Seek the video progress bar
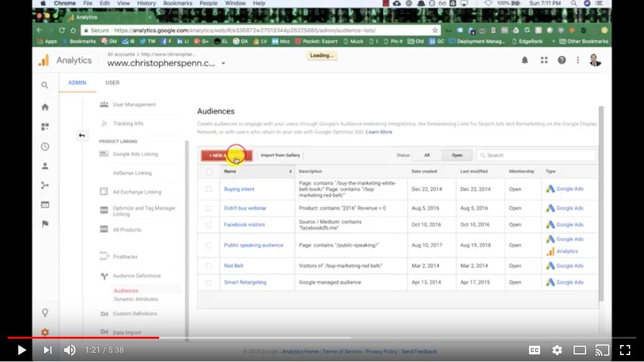The image size is (644, 362). pos(322,337)
